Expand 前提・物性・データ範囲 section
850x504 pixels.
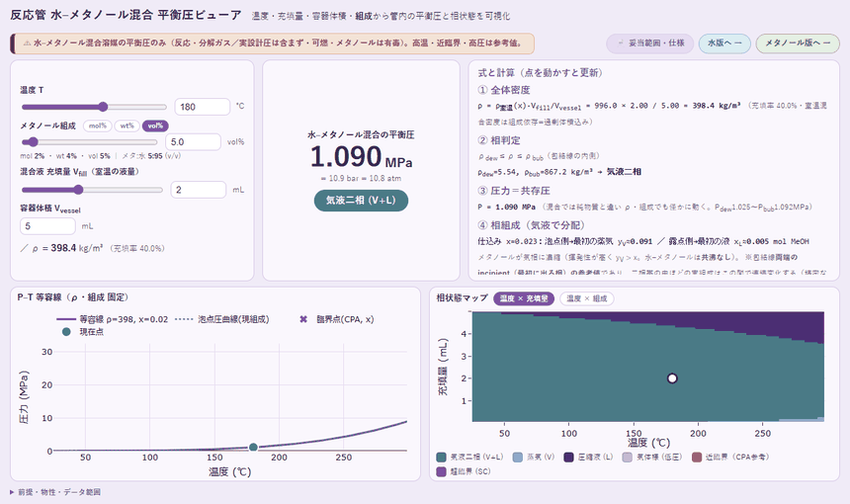(x=55, y=492)
